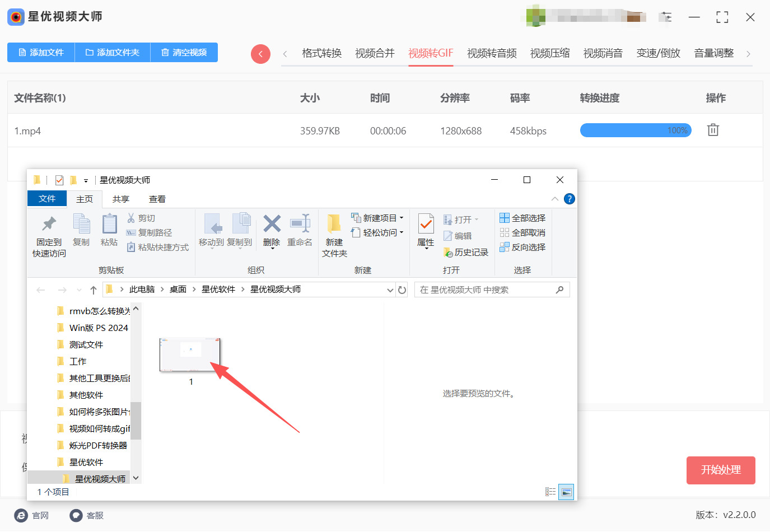Open Explorer help question mark icon
Image resolution: width=770 pixels, height=532 pixels.
tap(569, 199)
